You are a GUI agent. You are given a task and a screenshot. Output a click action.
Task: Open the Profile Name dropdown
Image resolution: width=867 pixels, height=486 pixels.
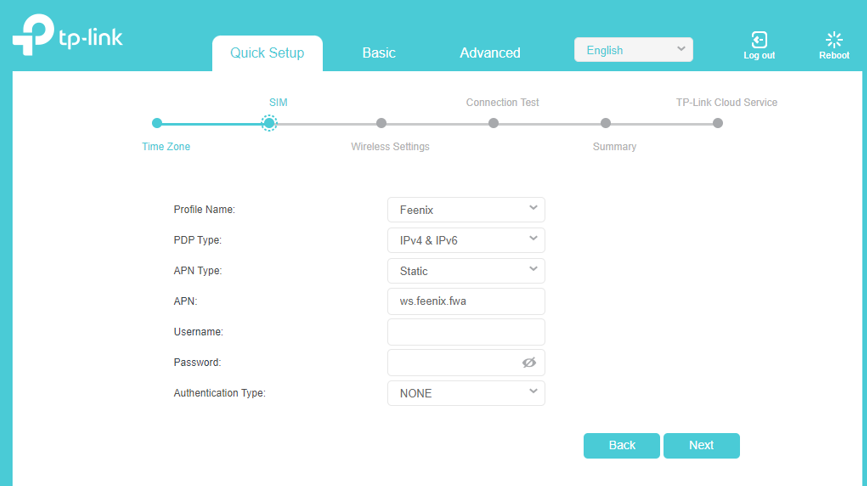click(x=466, y=210)
